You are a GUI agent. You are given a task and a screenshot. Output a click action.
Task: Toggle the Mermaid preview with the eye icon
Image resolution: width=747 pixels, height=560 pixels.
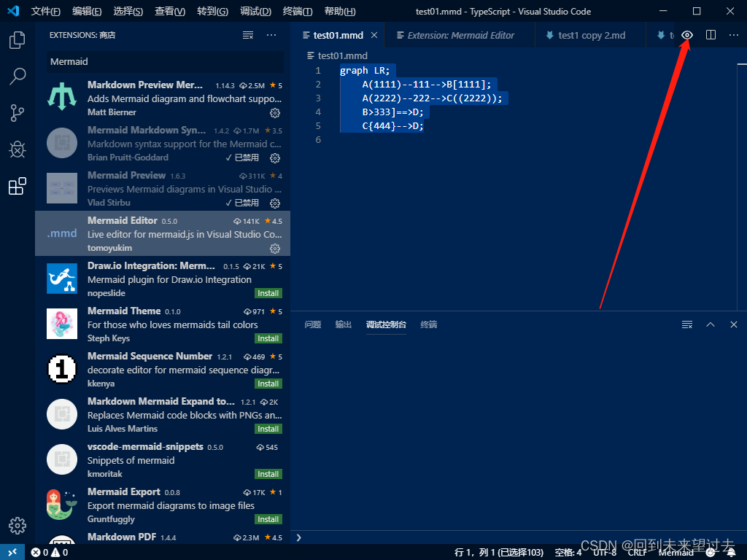[x=686, y=34]
